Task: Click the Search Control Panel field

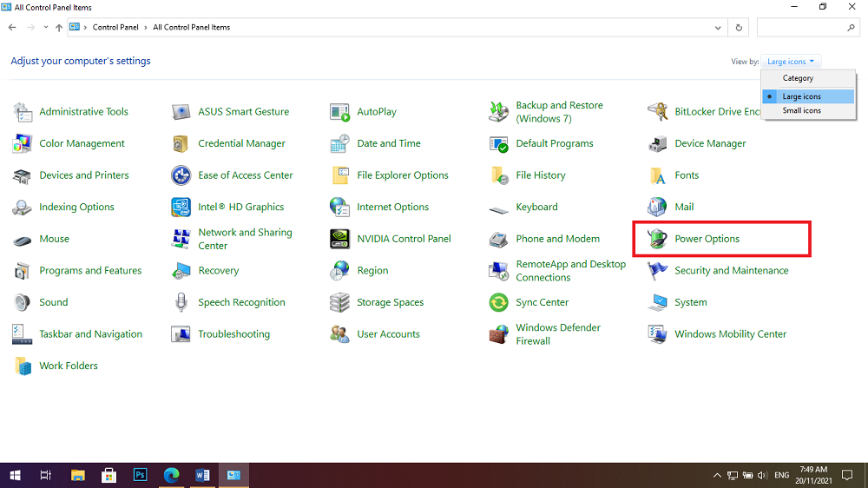Action: click(x=808, y=28)
